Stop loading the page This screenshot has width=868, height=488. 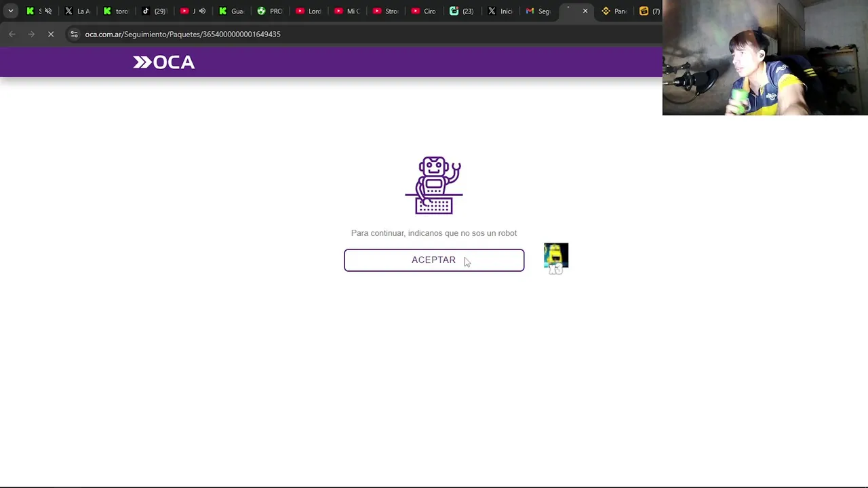click(51, 34)
